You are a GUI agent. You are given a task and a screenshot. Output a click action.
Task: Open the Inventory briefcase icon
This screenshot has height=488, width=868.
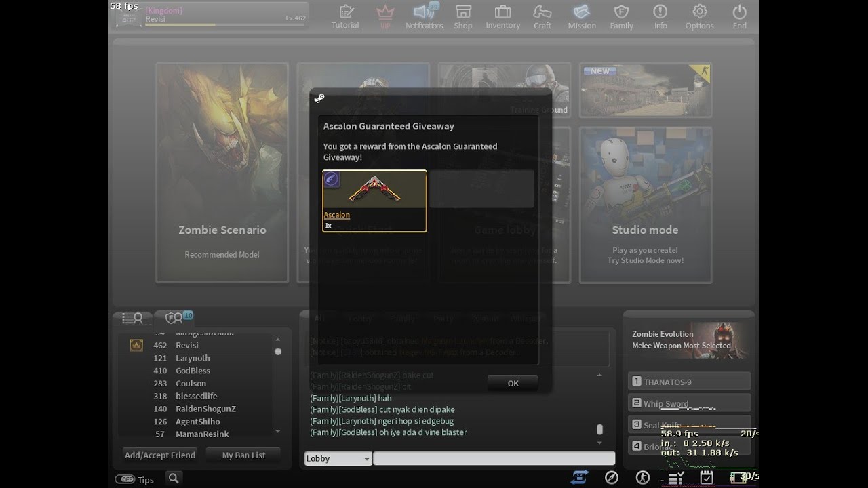pyautogui.click(x=502, y=12)
